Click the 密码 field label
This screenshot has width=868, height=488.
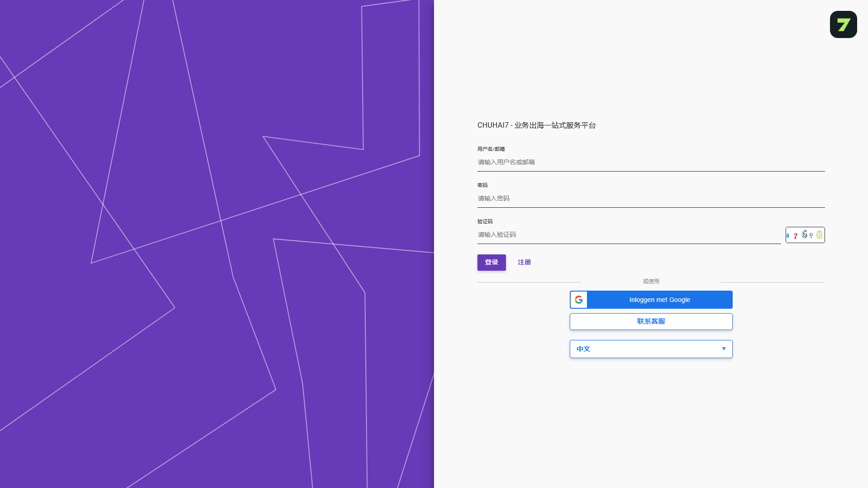point(482,185)
